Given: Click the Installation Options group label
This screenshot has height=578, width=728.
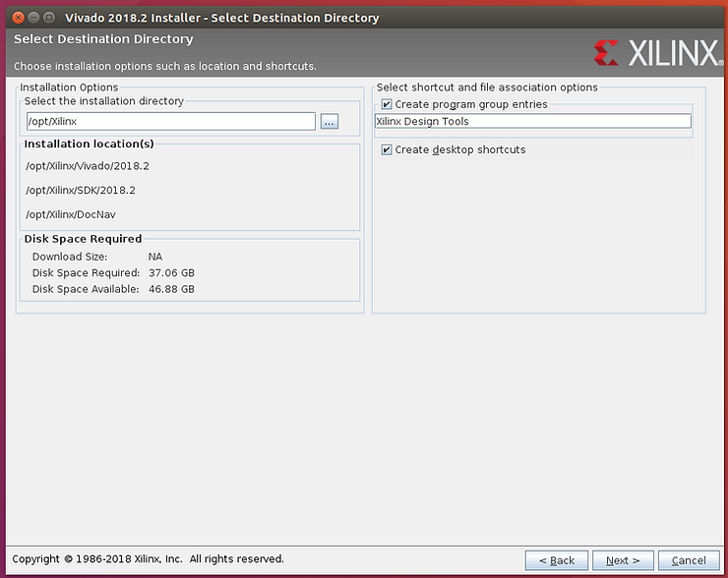Looking at the screenshot, I should click(69, 87).
